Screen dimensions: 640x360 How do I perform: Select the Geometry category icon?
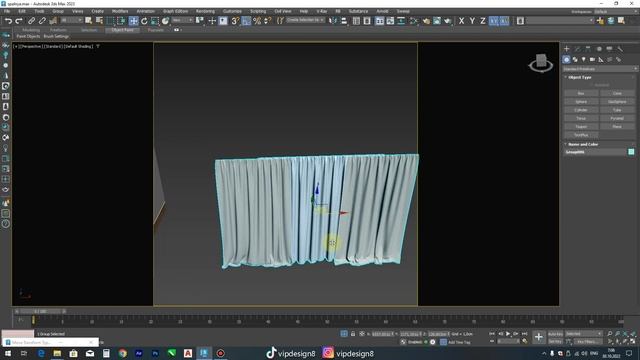pyautogui.click(x=567, y=60)
